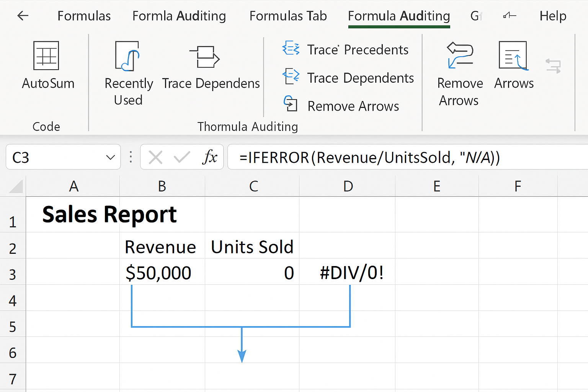Click the back arrow at top left

tap(23, 16)
